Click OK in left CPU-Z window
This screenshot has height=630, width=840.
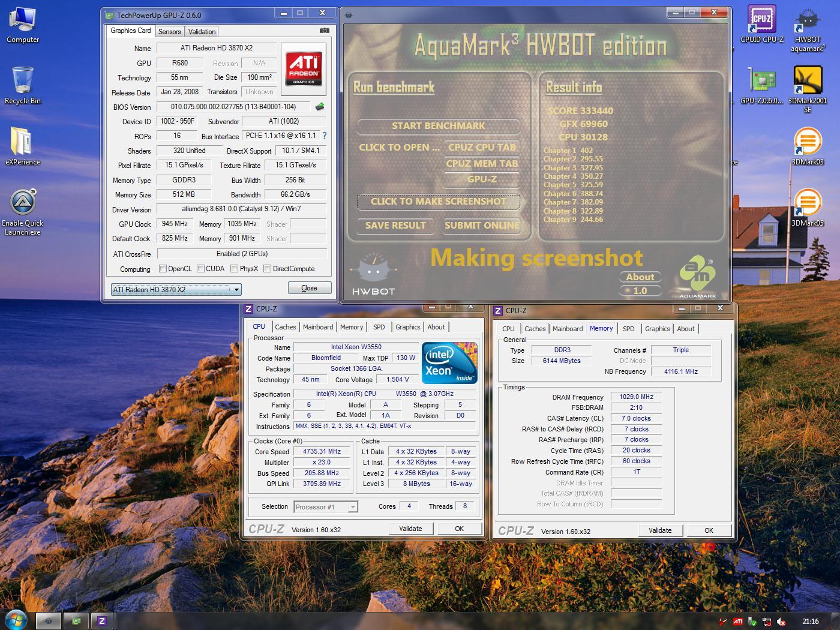tap(459, 529)
